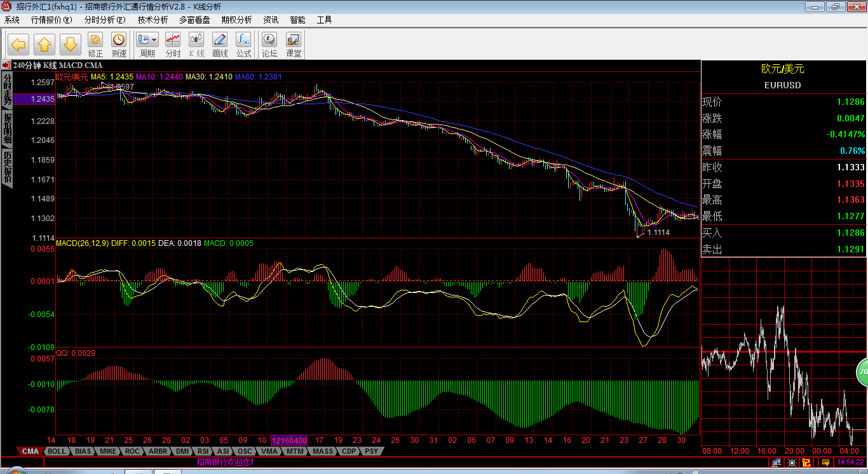Screen dimensions: 868x474
Task: Click the red arrow icon beside 240分钟 title
Action: click(6, 65)
